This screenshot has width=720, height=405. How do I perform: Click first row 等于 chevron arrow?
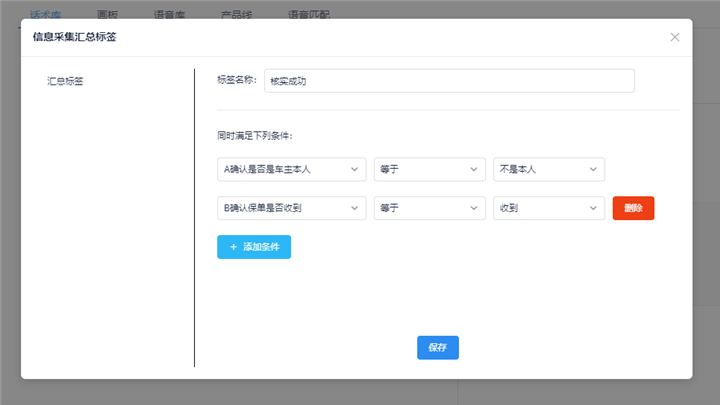point(473,170)
